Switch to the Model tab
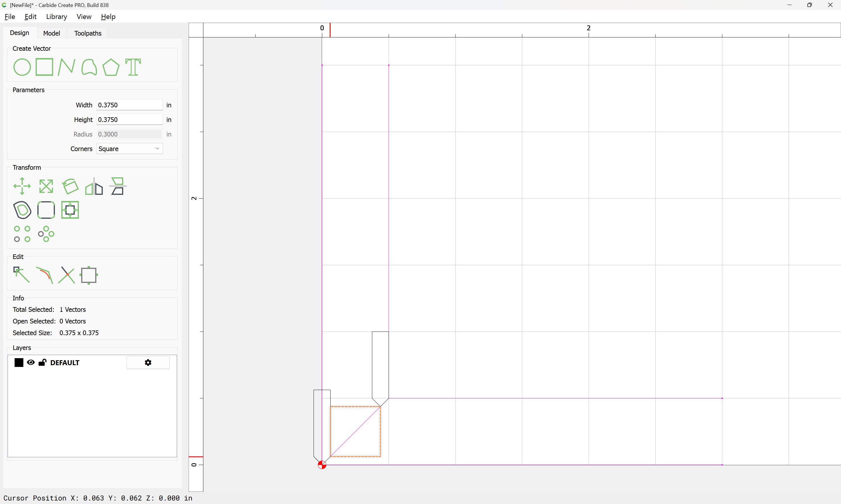Viewport: 841px width, 504px height. [x=52, y=33]
